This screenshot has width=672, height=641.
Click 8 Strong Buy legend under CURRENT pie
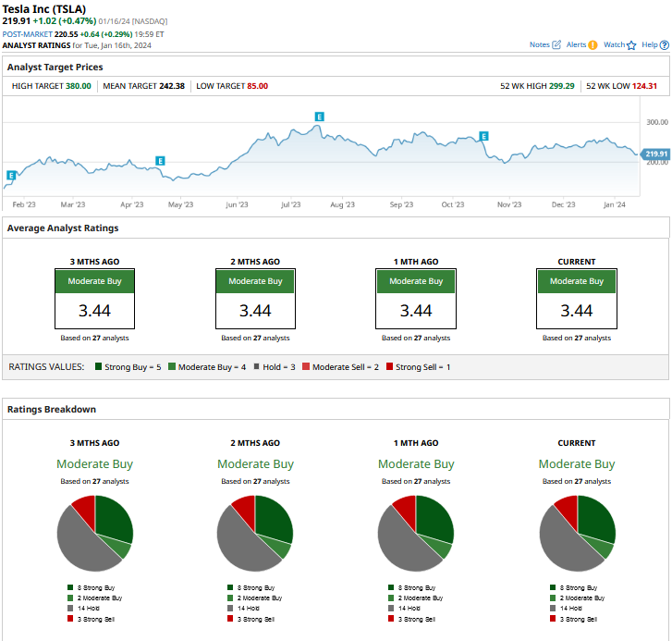[x=573, y=588]
